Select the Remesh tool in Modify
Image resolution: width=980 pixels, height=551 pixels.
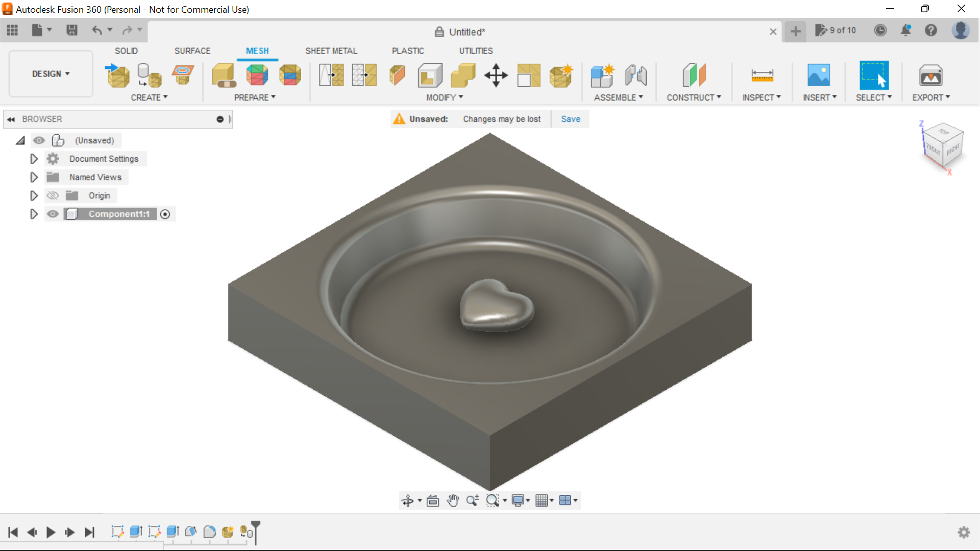pyautogui.click(x=331, y=75)
